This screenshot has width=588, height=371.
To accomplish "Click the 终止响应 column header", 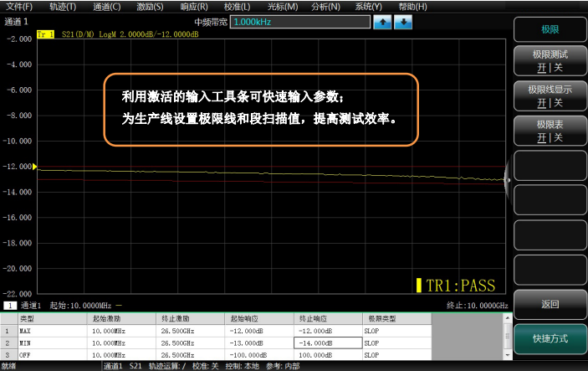I will 328,319.
